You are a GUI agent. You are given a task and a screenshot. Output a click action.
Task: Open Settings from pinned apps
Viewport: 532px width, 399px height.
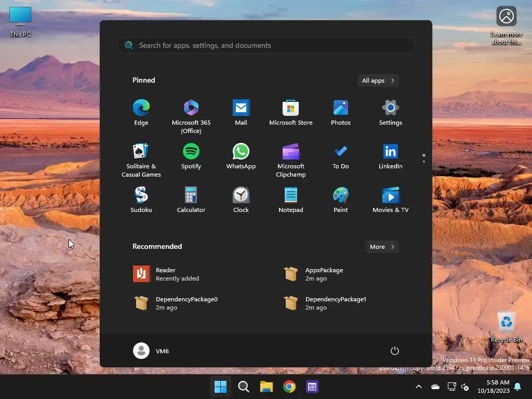(x=391, y=113)
